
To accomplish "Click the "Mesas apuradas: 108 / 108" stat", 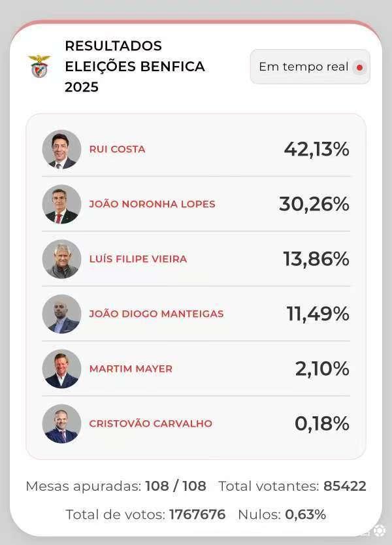I will pos(116,486).
